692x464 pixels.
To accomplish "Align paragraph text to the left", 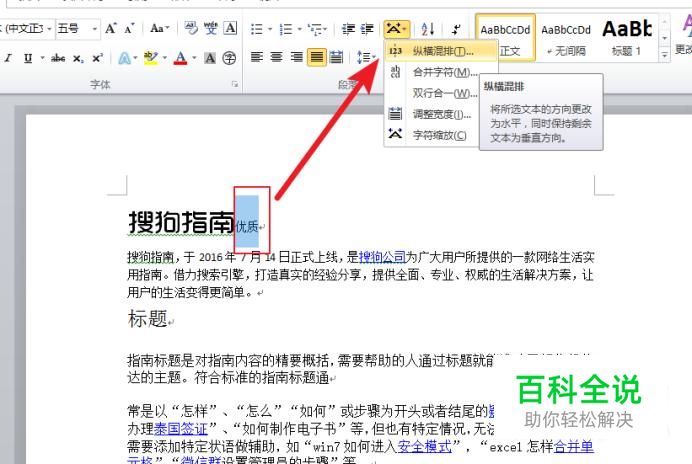I will pos(257,57).
